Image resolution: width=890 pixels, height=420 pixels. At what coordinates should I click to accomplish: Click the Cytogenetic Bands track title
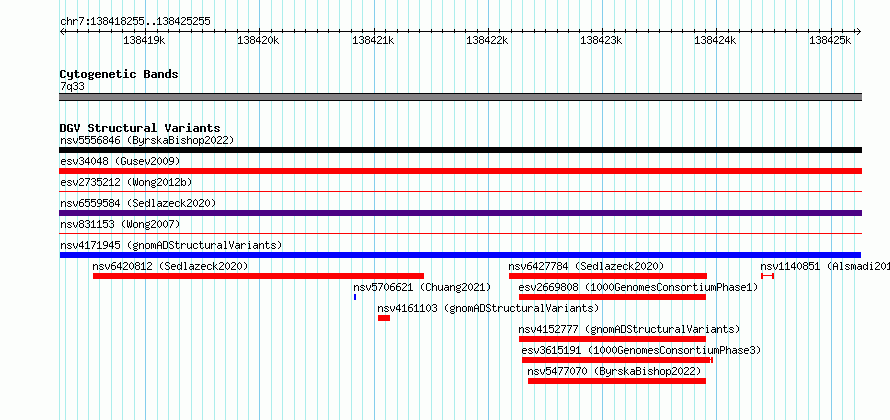[119, 74]
